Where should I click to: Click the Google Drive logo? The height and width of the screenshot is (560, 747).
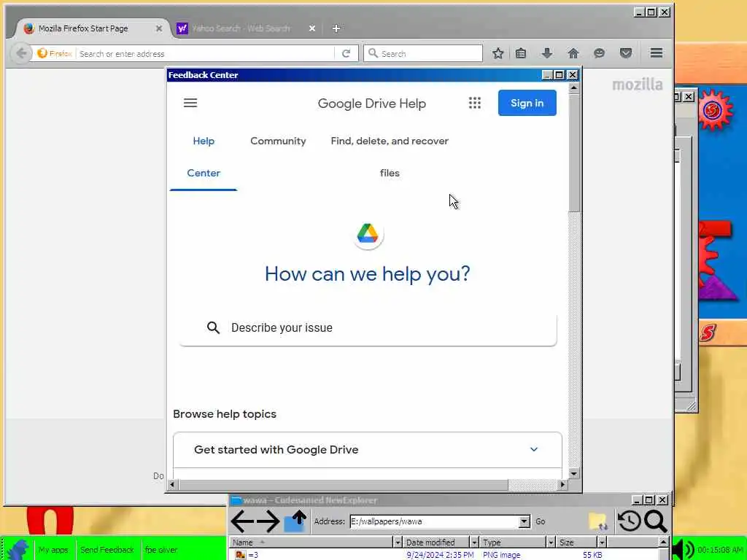368,234
